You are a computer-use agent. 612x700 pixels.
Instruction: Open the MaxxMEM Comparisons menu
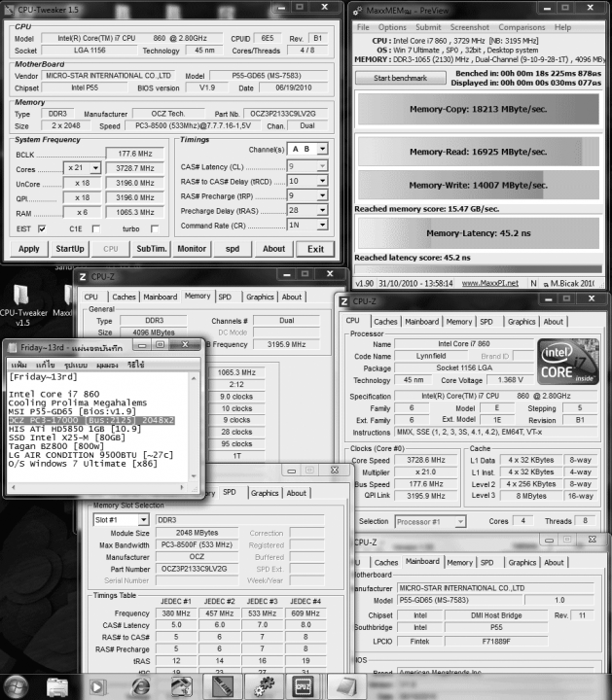(x=522, y=27)
